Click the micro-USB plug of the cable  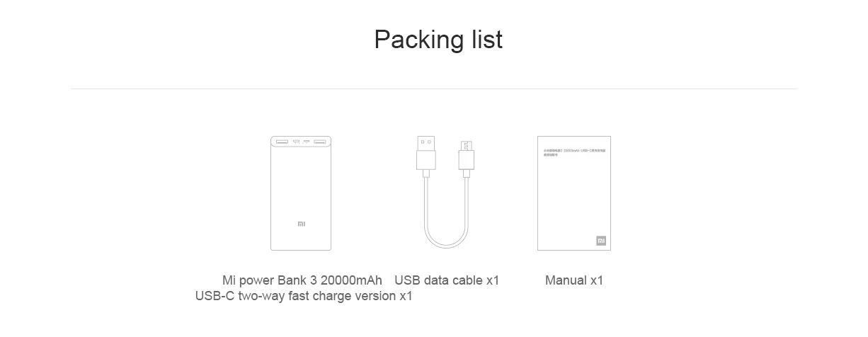point(467,156)
